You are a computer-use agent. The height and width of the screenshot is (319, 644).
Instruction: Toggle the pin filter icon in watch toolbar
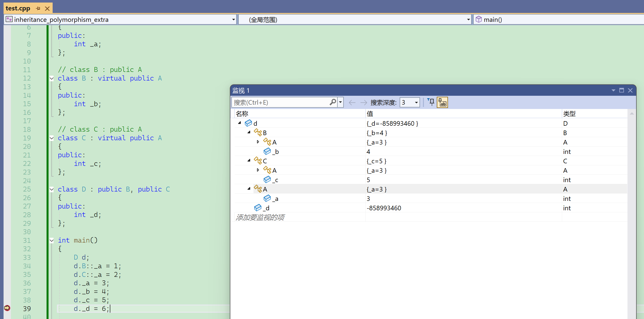click(431, 102)
